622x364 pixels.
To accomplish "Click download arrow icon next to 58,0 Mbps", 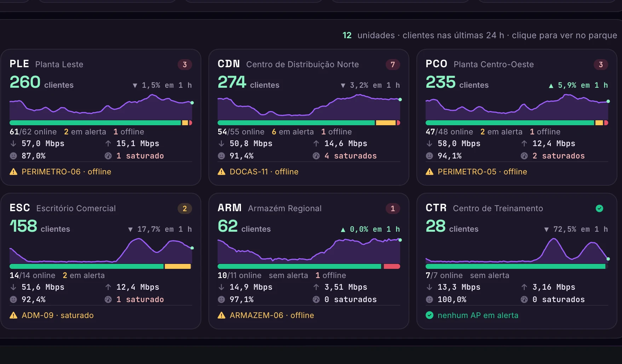I will (430, 144).
